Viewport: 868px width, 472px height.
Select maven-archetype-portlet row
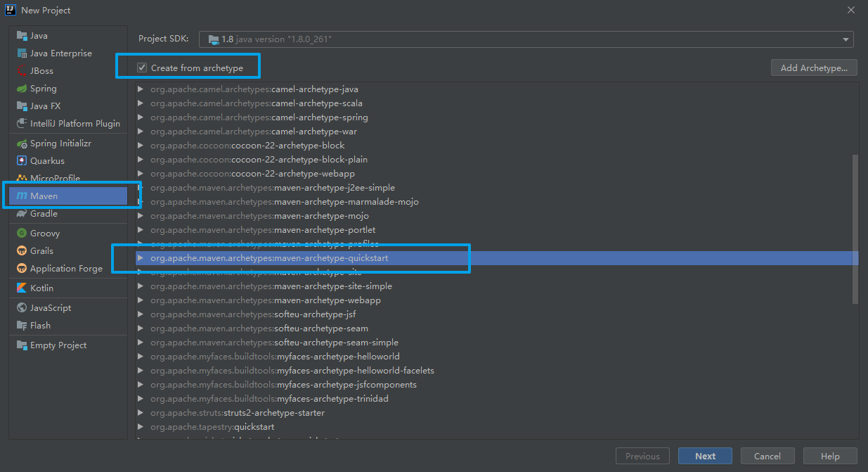(498, 230)
